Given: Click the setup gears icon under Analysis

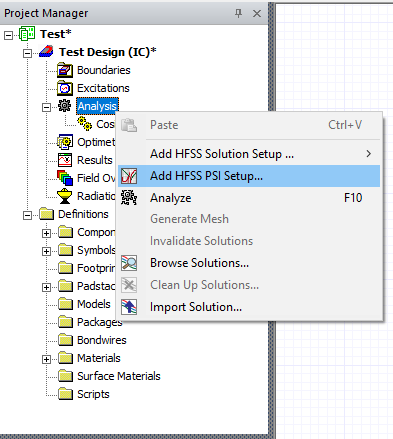Looking at the screenshot, I should pyautogui.click(x=84, y=123).
